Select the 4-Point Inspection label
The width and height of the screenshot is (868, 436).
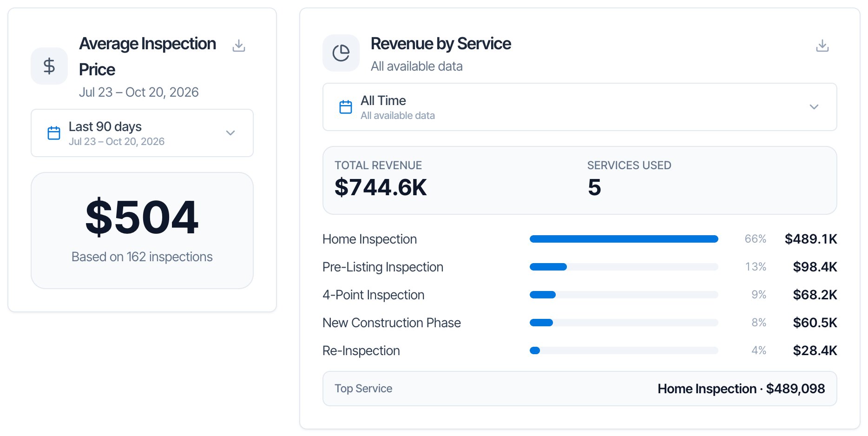(x=374, y=295)
